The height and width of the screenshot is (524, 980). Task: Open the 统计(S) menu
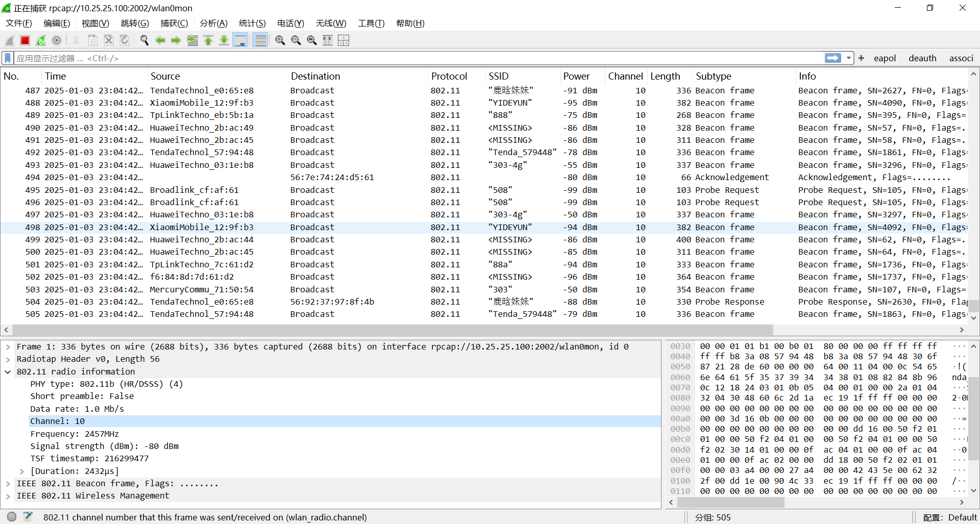[x=252, y=23]
